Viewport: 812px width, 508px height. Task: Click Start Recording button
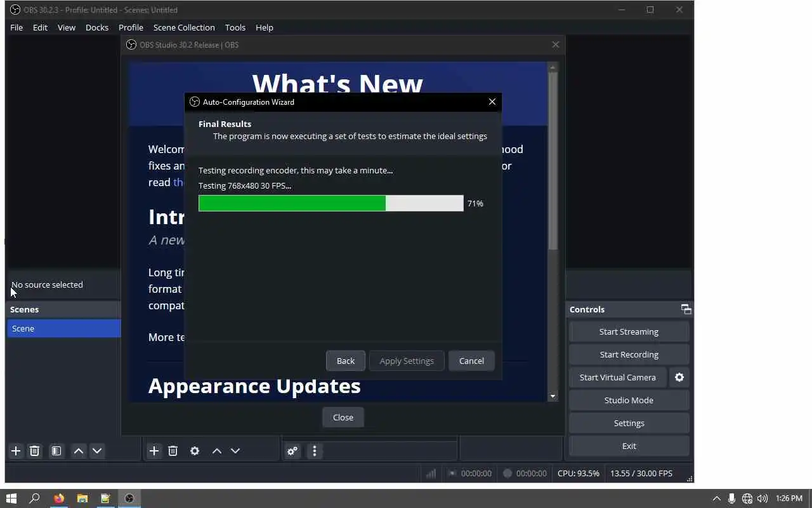pos(629,354)
